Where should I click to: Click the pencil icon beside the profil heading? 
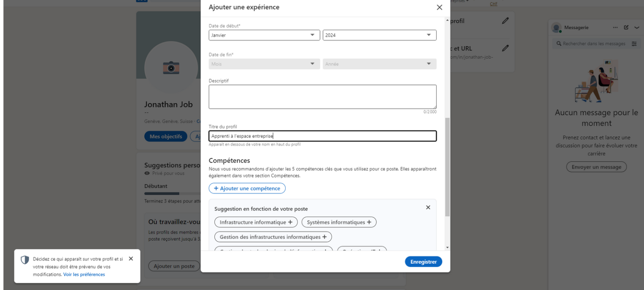click(506, 21)
